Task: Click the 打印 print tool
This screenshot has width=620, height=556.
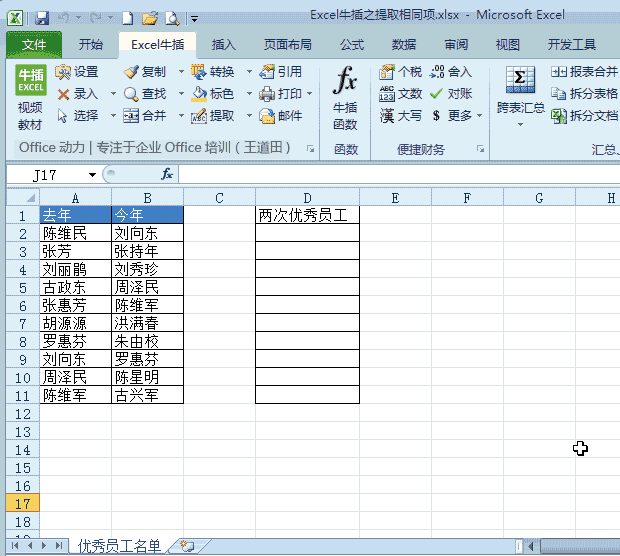Action: pos(280,94)
